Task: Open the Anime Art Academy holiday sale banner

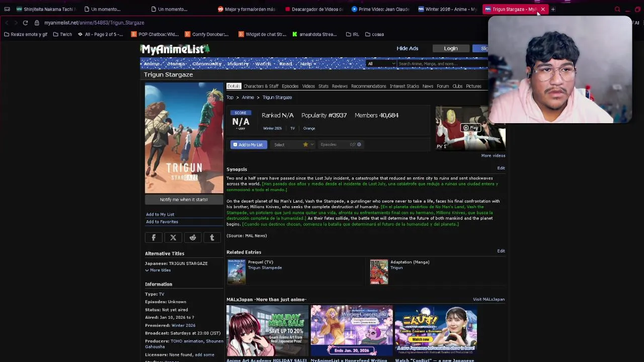Action: click(x=267, y=330)
